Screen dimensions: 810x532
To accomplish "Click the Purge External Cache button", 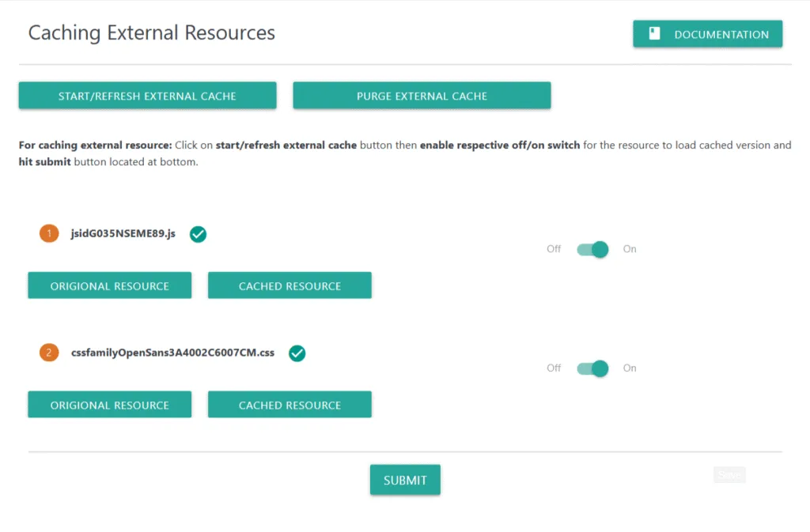I will (422, 96).
